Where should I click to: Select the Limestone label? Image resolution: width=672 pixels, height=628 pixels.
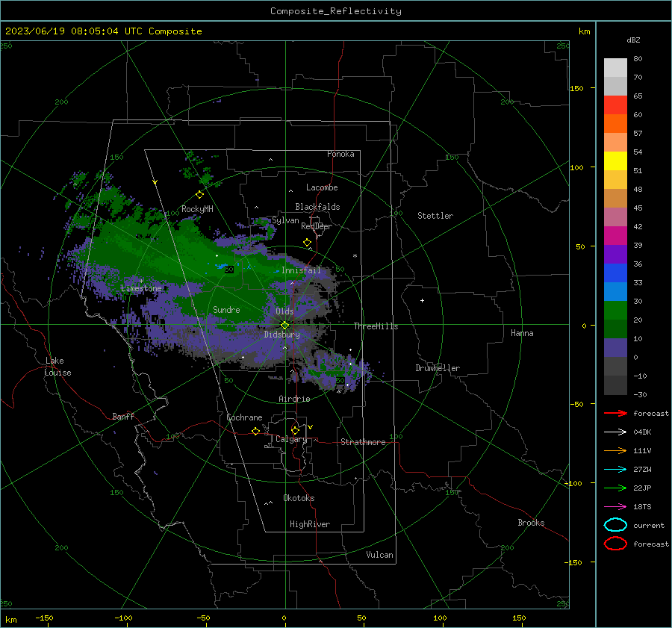[141, 288]
